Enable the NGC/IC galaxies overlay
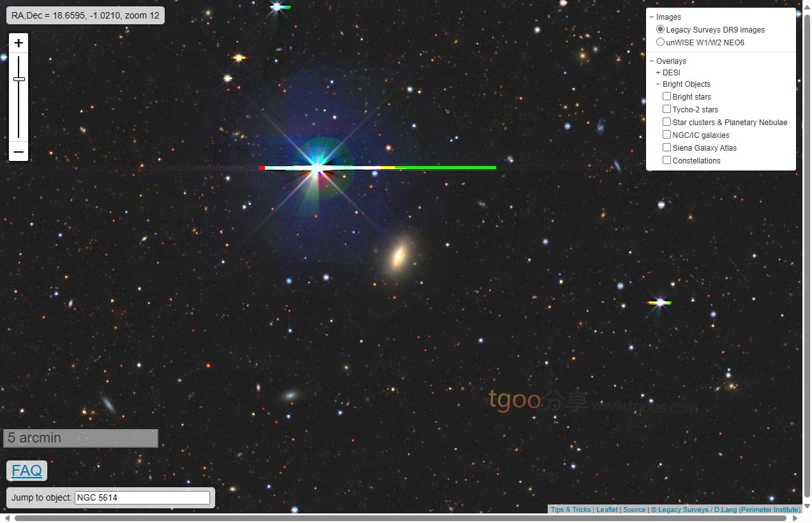Screen dimensions: 812x523 (x=666, y=135)
